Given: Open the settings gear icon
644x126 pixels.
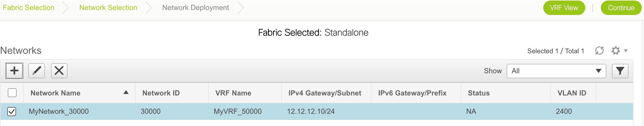Looking at the screenshot, I should point(615,51).
